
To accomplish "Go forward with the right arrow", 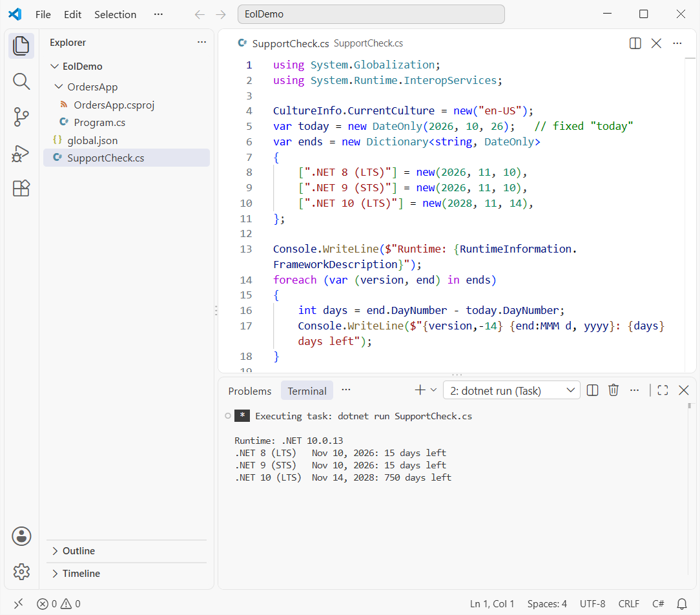I will [x=221, y=15].
